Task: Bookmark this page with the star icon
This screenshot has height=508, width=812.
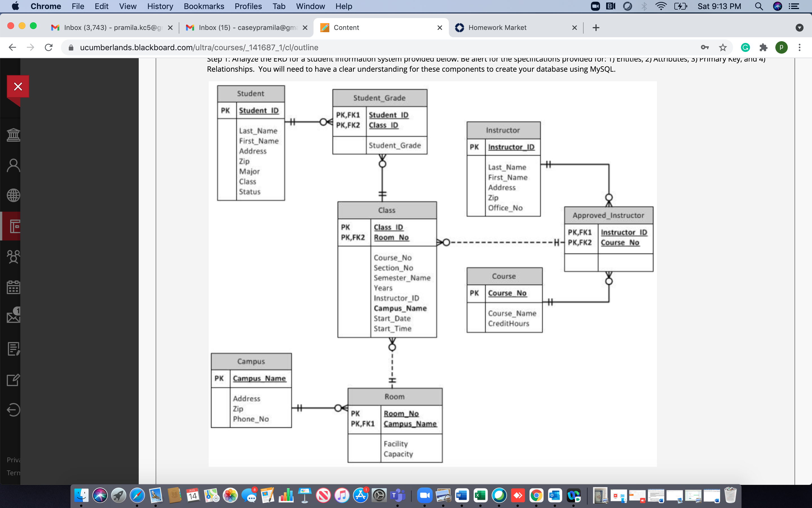Action: [723, 47]
